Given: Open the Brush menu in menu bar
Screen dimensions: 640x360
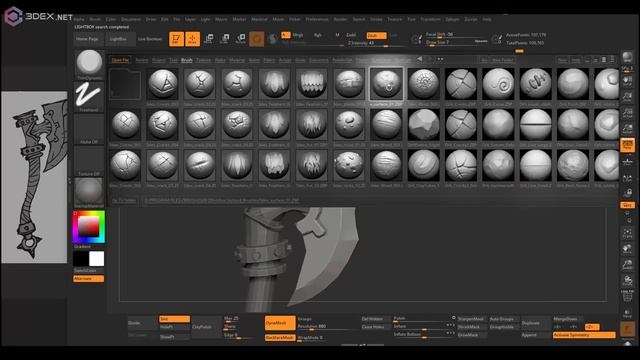Looking at the screenshot, I should click(95, 19).
